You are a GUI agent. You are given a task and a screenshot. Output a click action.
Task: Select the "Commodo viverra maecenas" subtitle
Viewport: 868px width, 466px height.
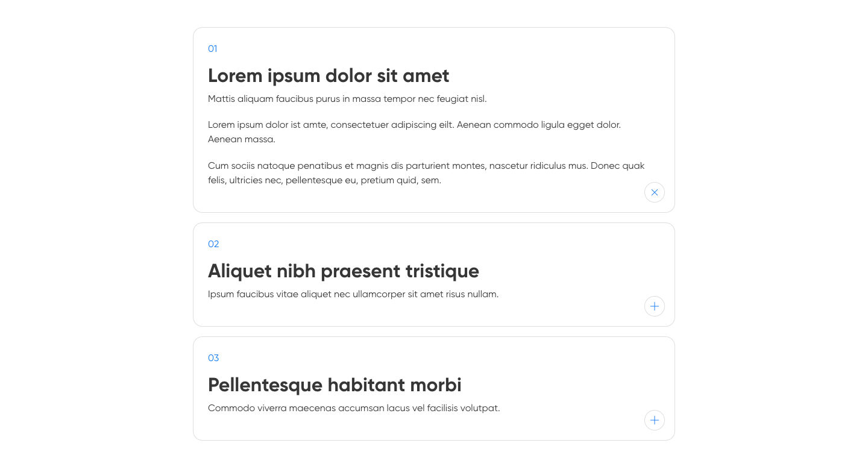[x=354, y=408]
